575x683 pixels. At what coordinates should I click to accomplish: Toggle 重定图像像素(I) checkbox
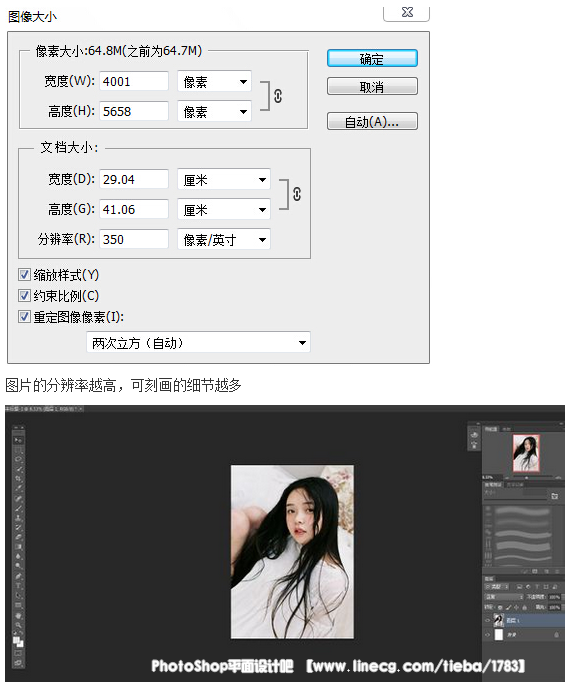point(24,316)
